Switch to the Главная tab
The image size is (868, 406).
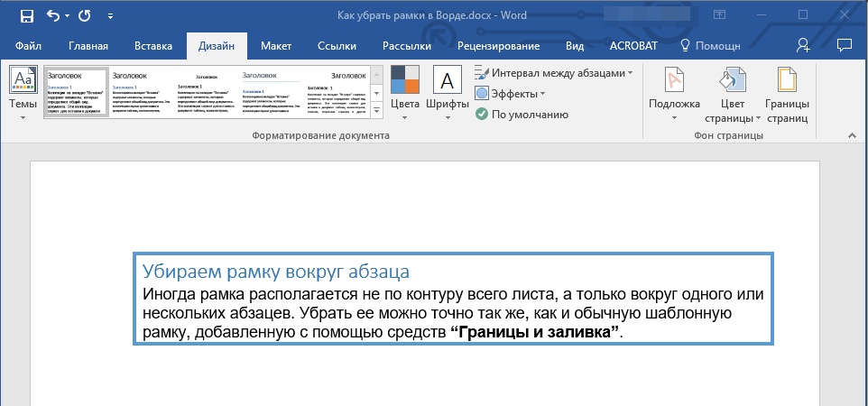tap(88, 46)
